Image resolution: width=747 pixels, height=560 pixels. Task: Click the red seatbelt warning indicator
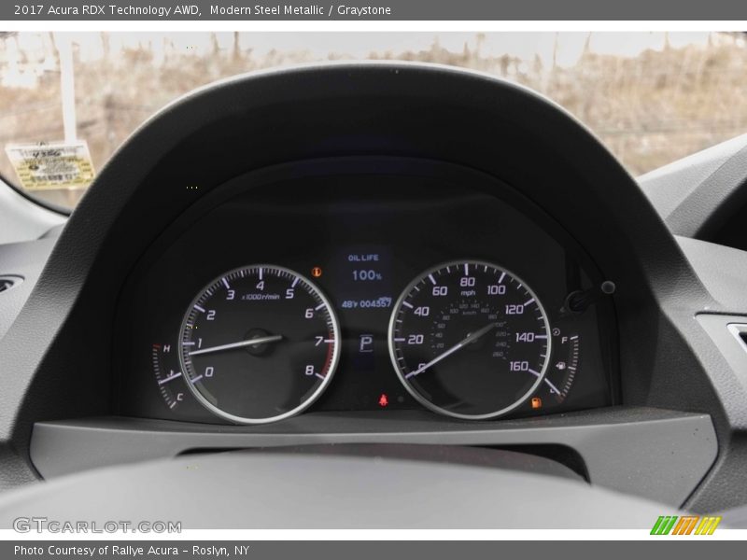pyautogui.click(x=384, y=399)
